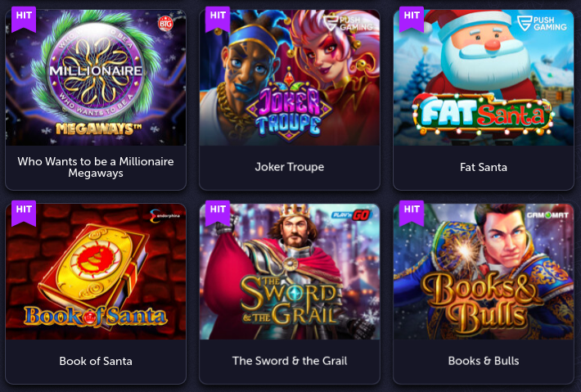Screen dimensions: 581x392
Task: Select the "Joker Troupe" title text
Action: coord(290,167)
